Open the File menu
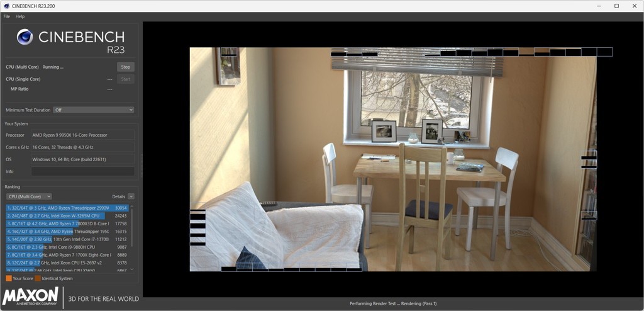This screenshot has width=644, height=311. click(6, 16)
